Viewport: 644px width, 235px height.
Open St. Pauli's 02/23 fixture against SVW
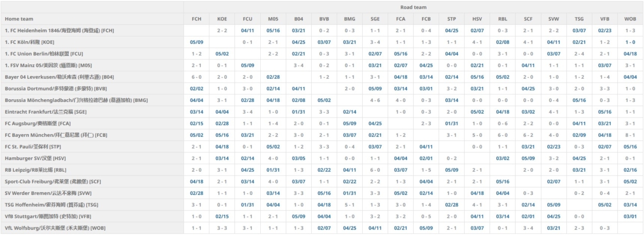coord(554,146)
